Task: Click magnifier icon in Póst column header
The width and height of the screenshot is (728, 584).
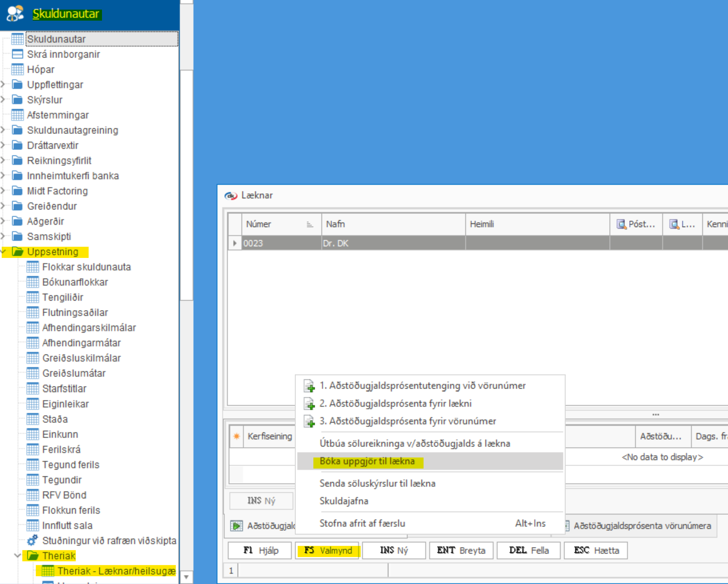Action: (x=621, y=224)
